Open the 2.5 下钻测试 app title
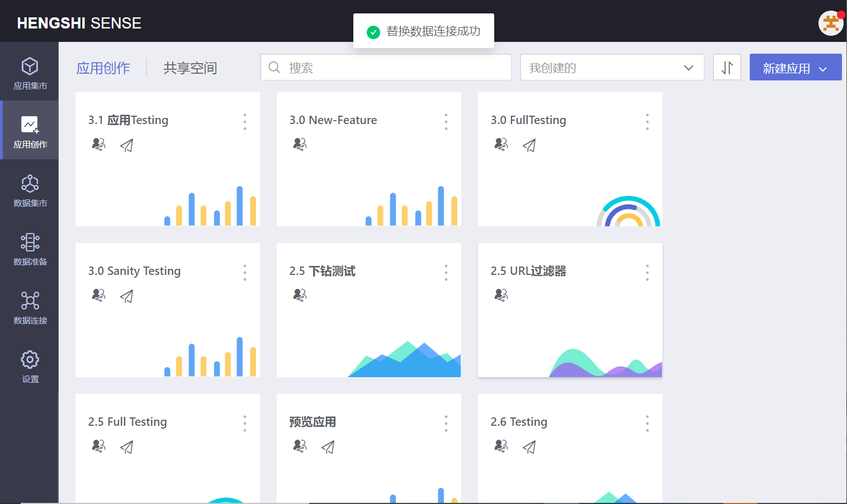Screen dimensions: 847x504 pos(323,271)
